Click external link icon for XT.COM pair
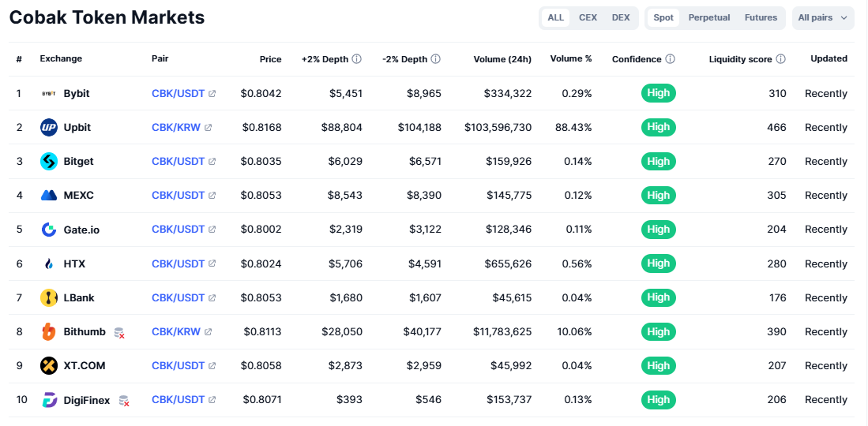The width and height of the screenshot is (868, 426). (x=212, y=366)
